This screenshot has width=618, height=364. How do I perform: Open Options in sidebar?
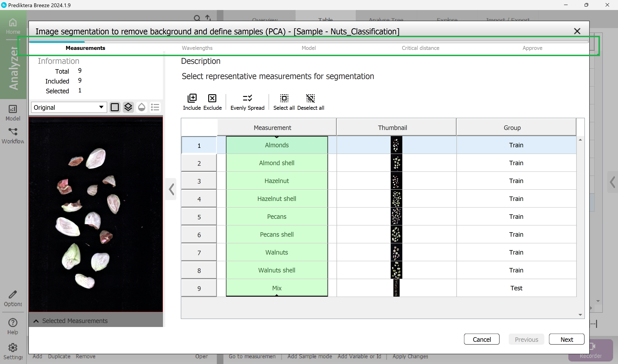point(13,299)
